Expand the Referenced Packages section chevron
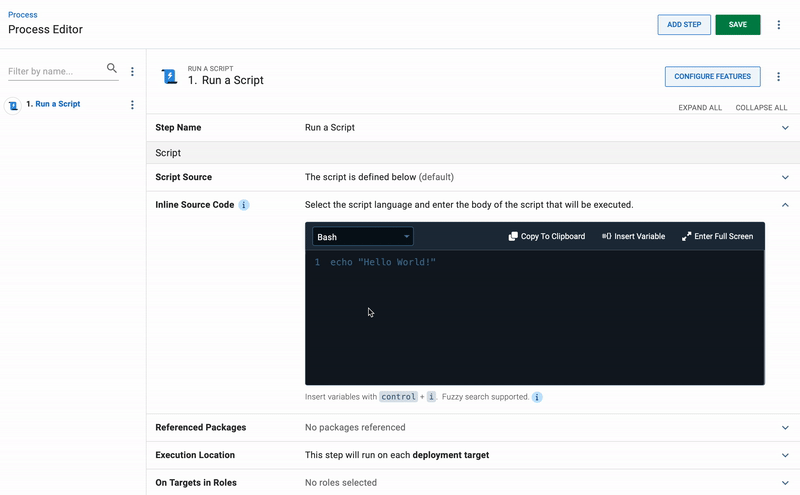This screenshot has height=495, width=800. coord(785,428)
